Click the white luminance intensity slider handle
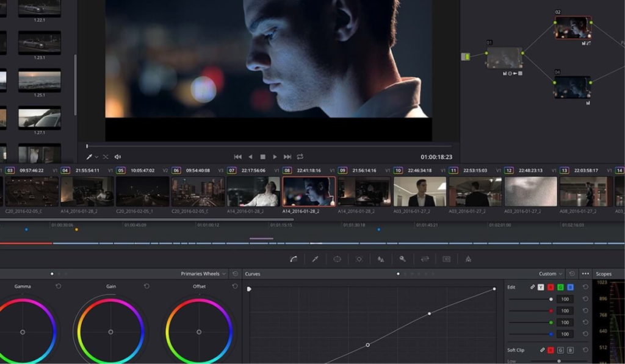Viewport: 625px width, 364px height. (551, 299)
